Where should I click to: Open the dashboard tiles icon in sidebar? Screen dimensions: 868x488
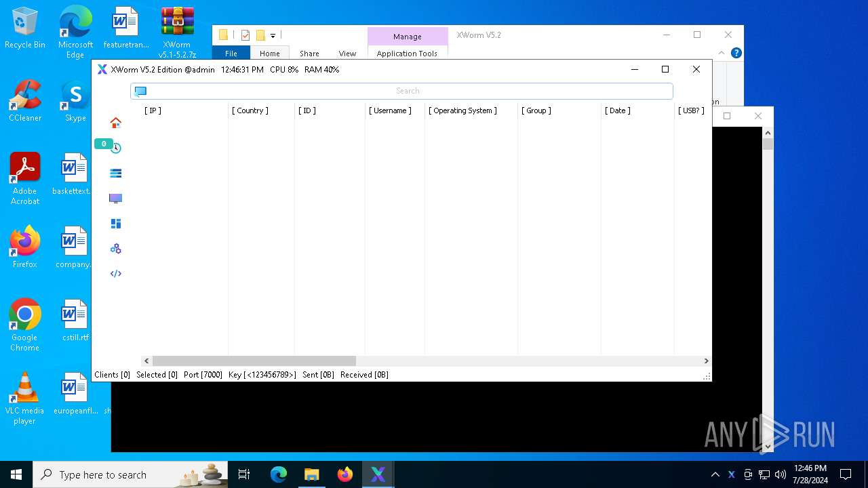click(x=116, y=224)
